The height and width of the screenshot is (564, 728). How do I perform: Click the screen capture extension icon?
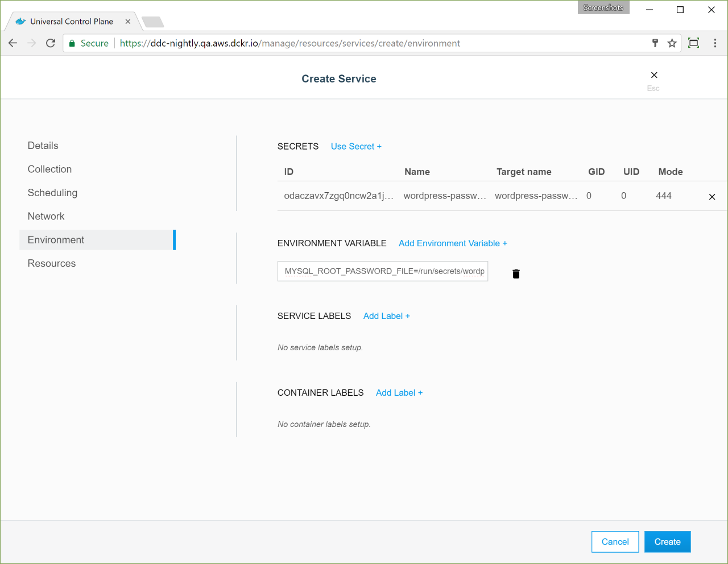(693, 43)
